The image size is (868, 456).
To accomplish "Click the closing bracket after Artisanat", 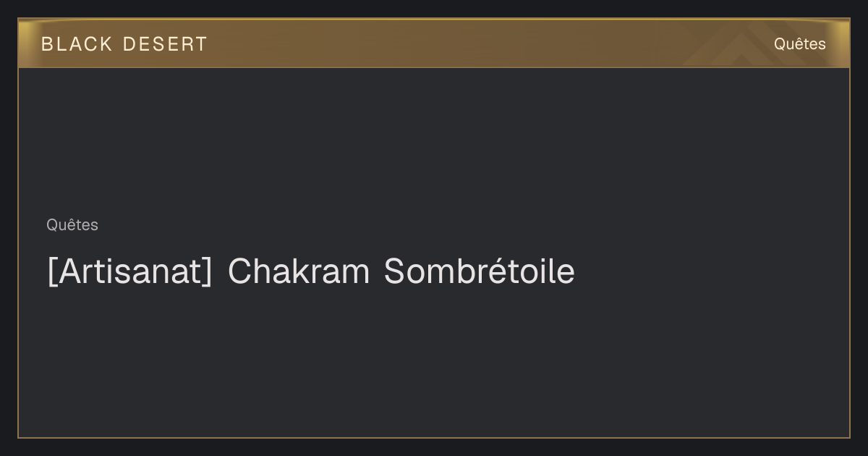I will [x=208, y=272].
